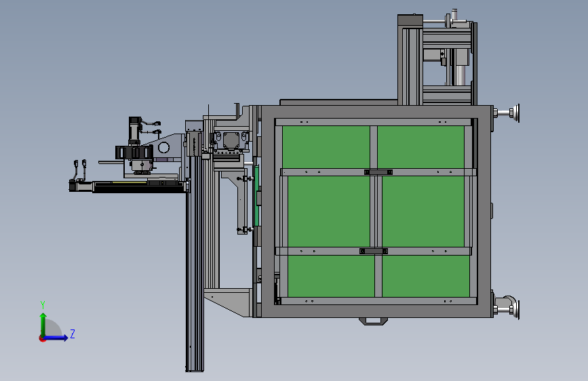Select the upper black latch on the cabinet's center bar
588x381 pixels.
(378, 172)
